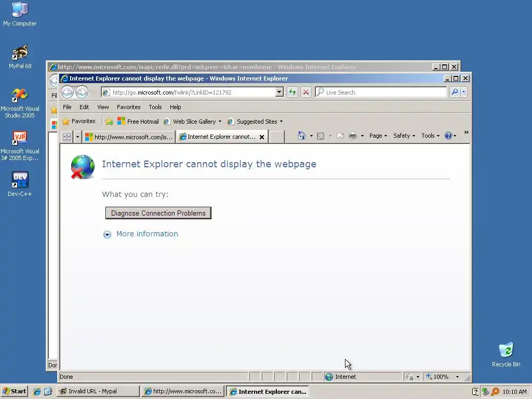Select Microsoft Visual Studio 2005 icon
The image size is (532, 399).
[x=20, y=103]
